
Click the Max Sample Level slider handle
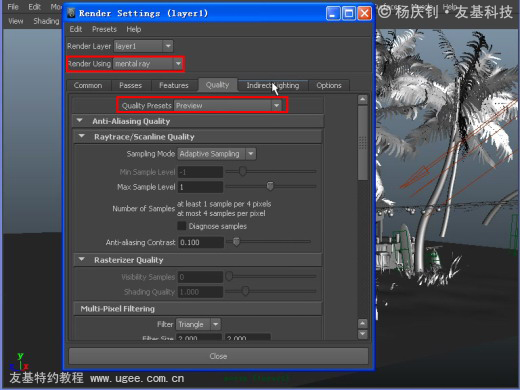270,186
